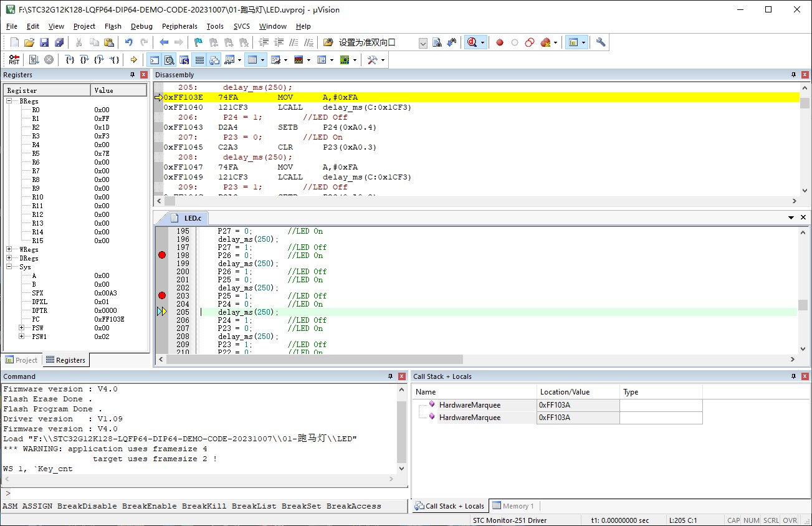Click the Trace windows icon
This screenshot has width=812, height=526.
(x=321, y=60)
